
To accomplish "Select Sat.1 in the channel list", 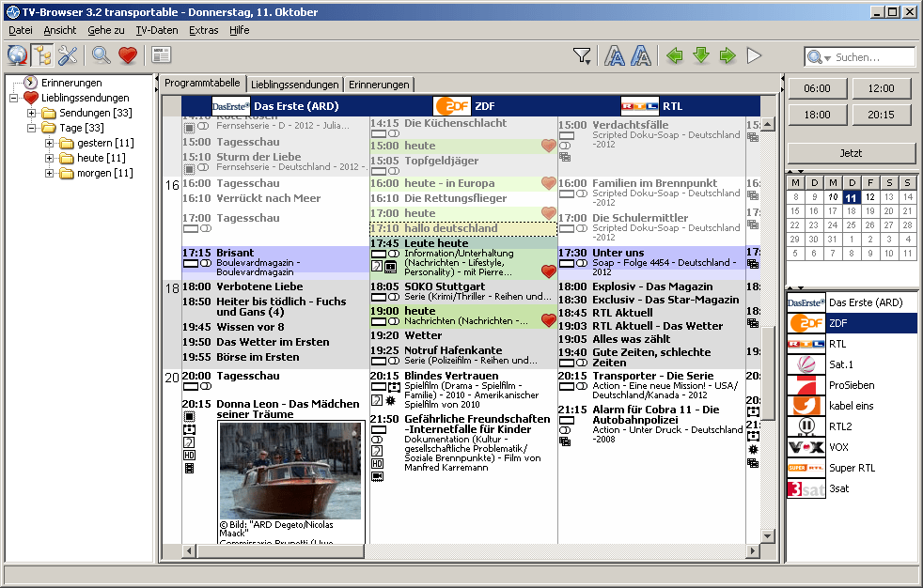I will pyautogui.click(x=852, y=364).
